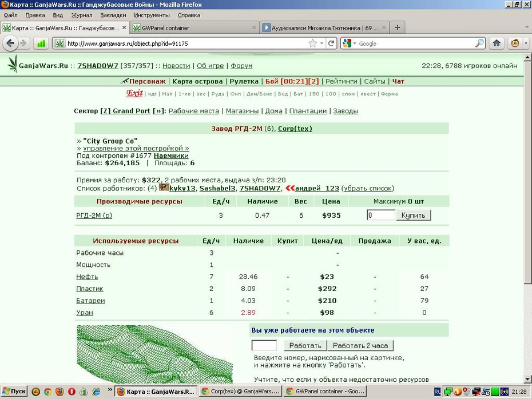Bookmark page with the star icon

312,43
